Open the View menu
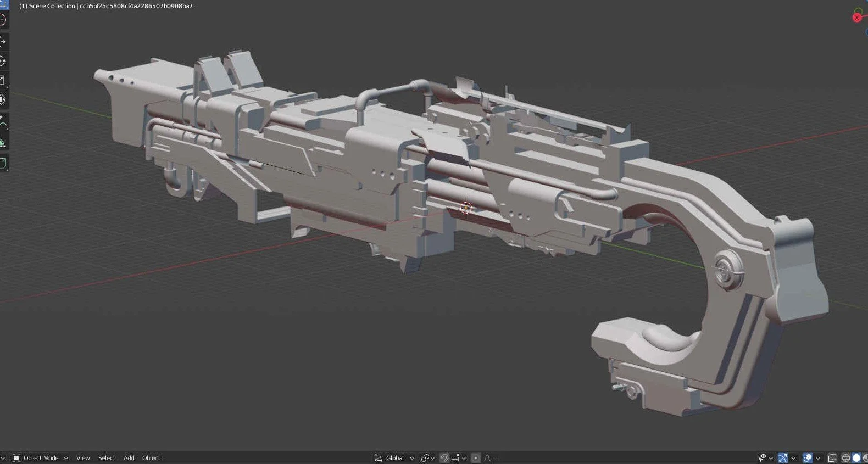Image resolution: width=868 pixels, height=464 pixels. (x=83, y=458)
